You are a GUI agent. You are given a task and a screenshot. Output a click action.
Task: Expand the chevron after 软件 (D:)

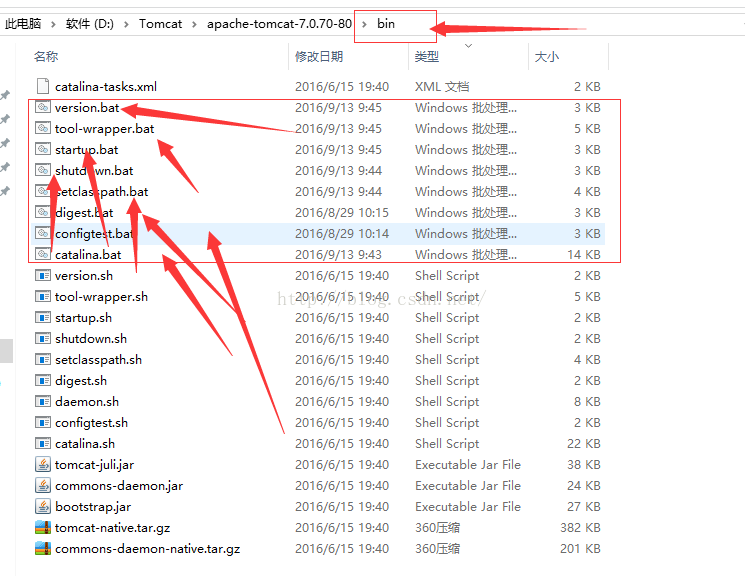click(x=126, y=24)
